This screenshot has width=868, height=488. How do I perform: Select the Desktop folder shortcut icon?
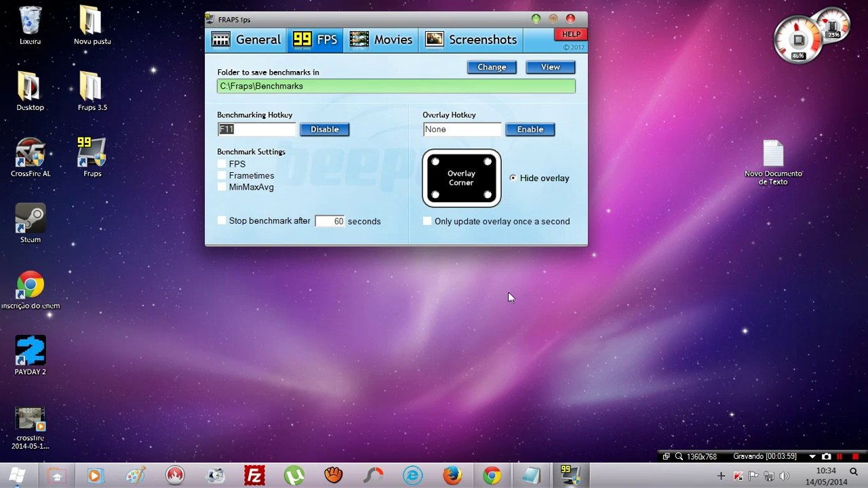pyautogui.click(x=30, y=91)
